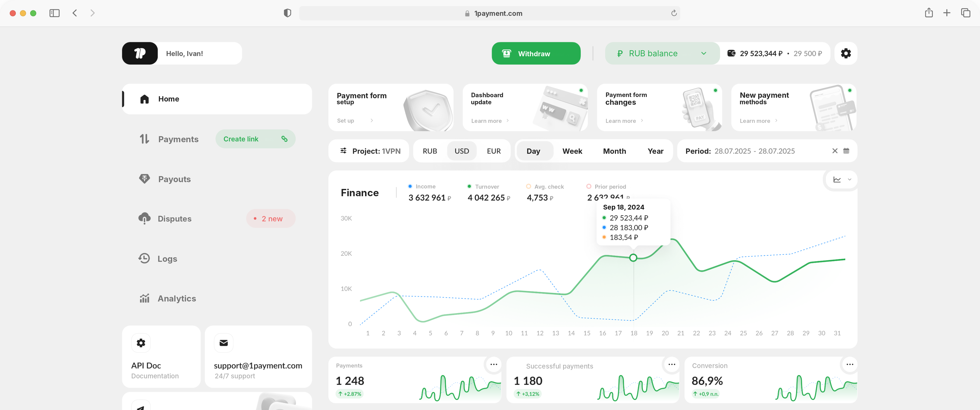Click the Analytics bar chart icon
Image resolution: width=980 pixels, height=410 pixels.
pos(144,298)
